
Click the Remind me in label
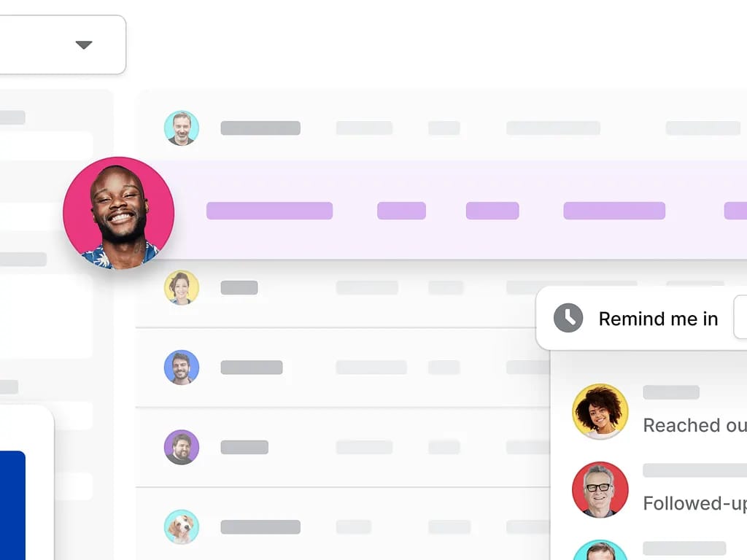(659, 319)
